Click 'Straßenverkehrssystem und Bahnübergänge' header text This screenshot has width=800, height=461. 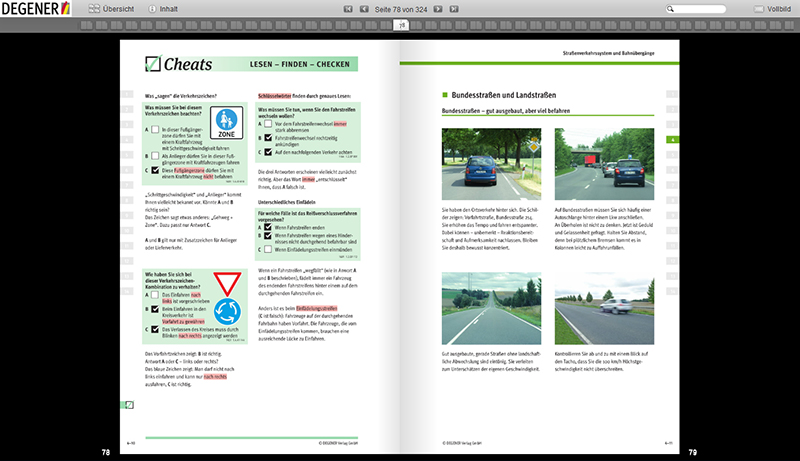pyautogui.click(x=608, y=53)
